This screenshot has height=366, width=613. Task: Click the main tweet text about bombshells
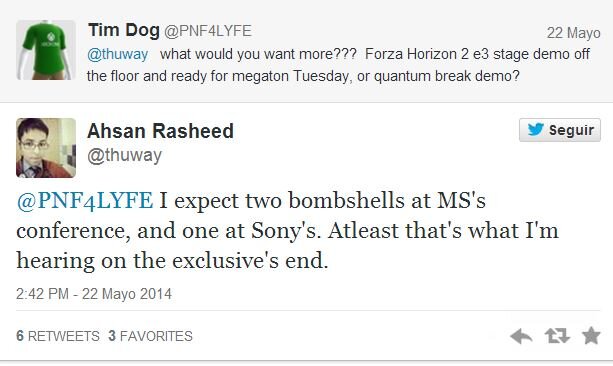click(x=288, y=231)
